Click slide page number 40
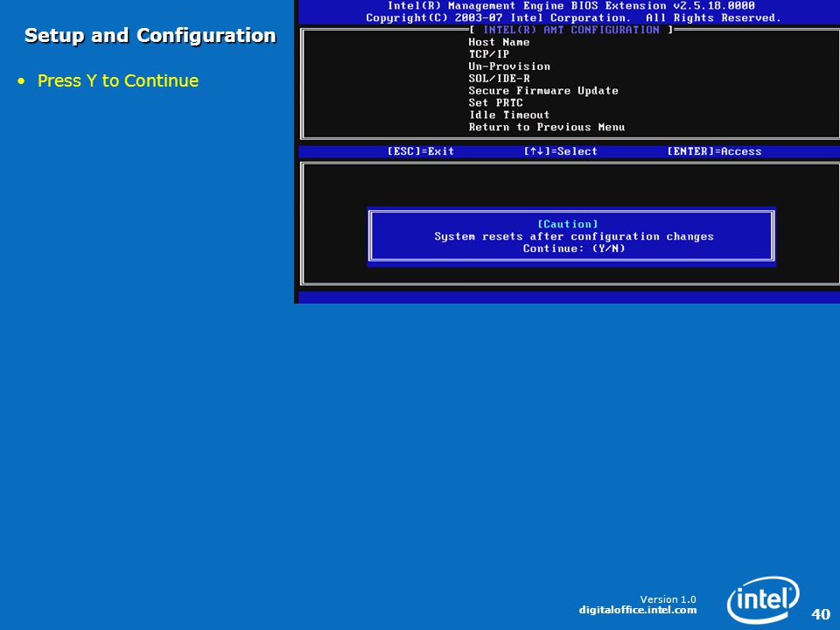 click(x=821, y=614)
